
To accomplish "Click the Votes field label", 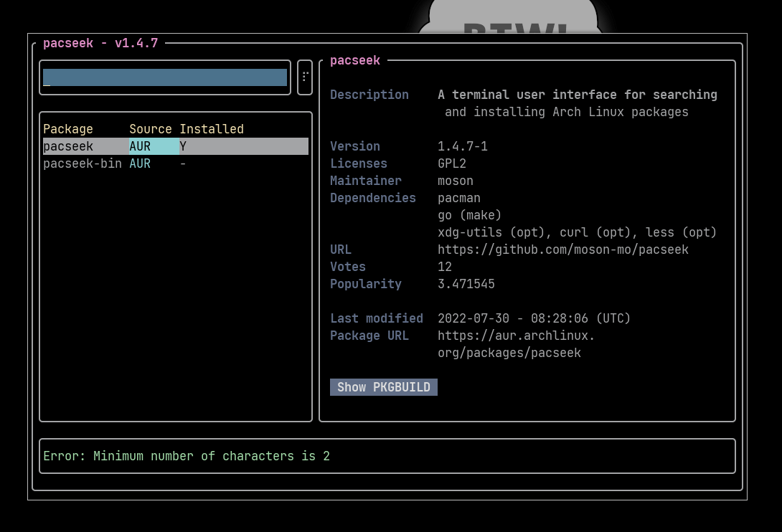I will coord(348,267).
